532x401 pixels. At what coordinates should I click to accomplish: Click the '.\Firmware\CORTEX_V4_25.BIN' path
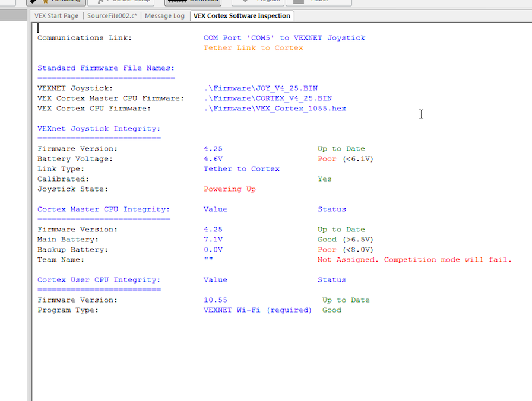click(x=268, y=98)
